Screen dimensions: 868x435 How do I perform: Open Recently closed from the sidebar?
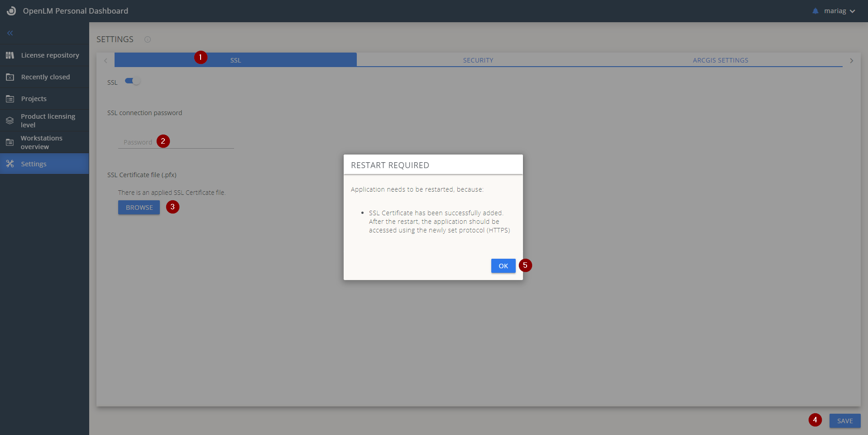(x=10, y=77)
